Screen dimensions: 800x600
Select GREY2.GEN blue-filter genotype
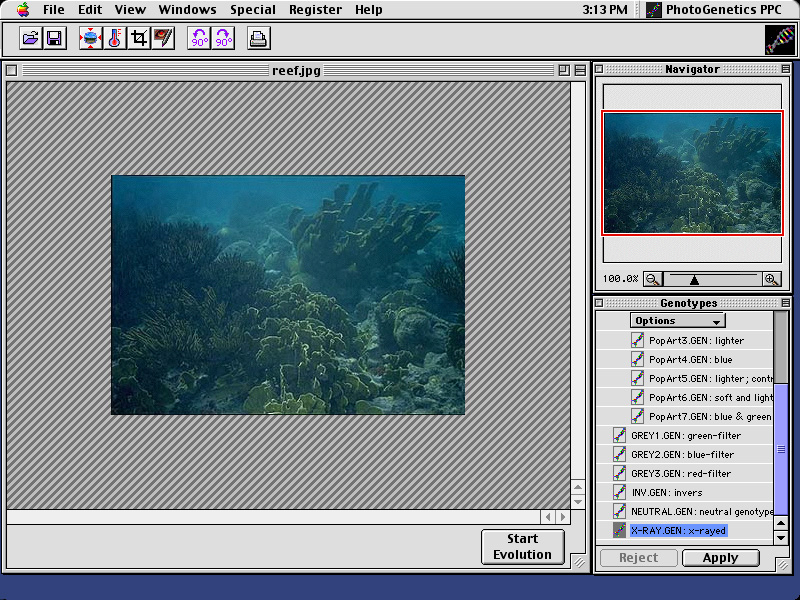pyautogui.click(x=682, y=455)
